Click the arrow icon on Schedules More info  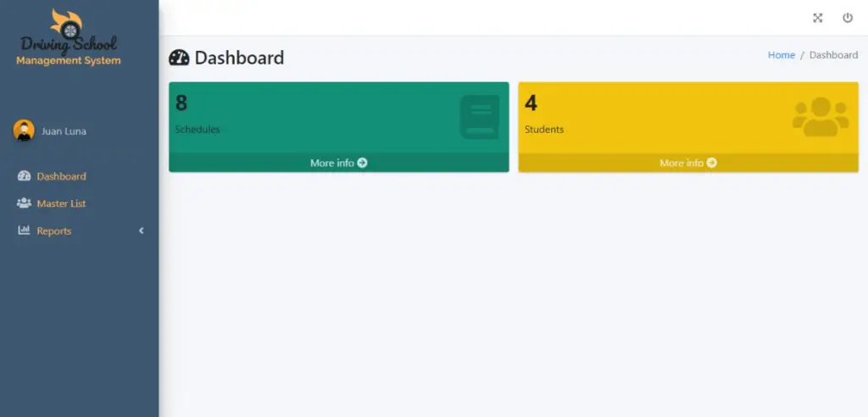tap(362, 163)
